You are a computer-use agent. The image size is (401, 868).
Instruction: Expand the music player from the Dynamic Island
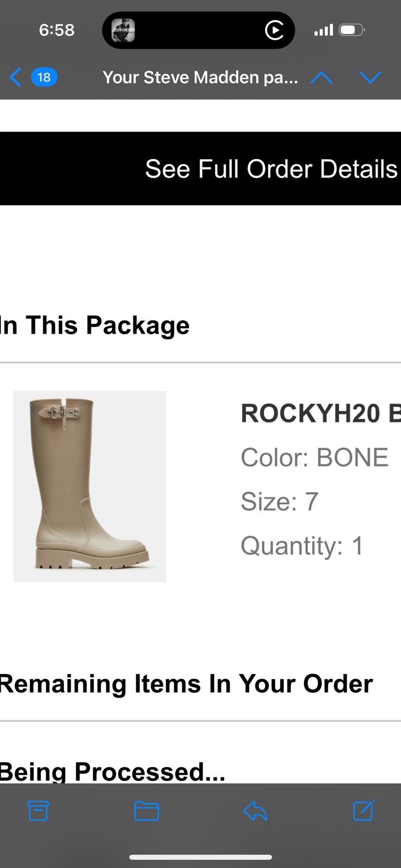[x=198, y=30]
